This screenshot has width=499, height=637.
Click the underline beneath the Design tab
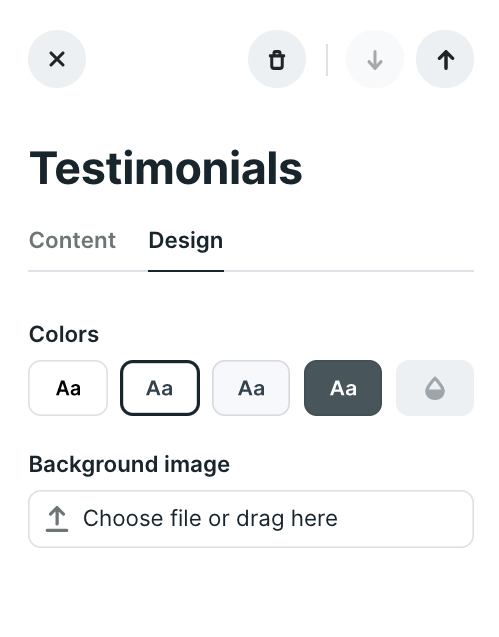pyautogui.click(x=186, y=271)
